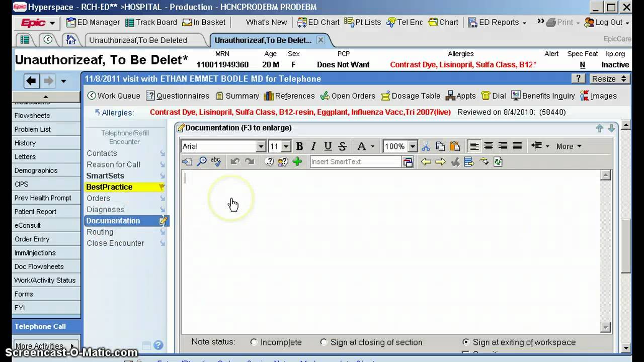Go to BestPractice section
The height and width of the screenshot is (362, 644).
click(x=126, y=187)
